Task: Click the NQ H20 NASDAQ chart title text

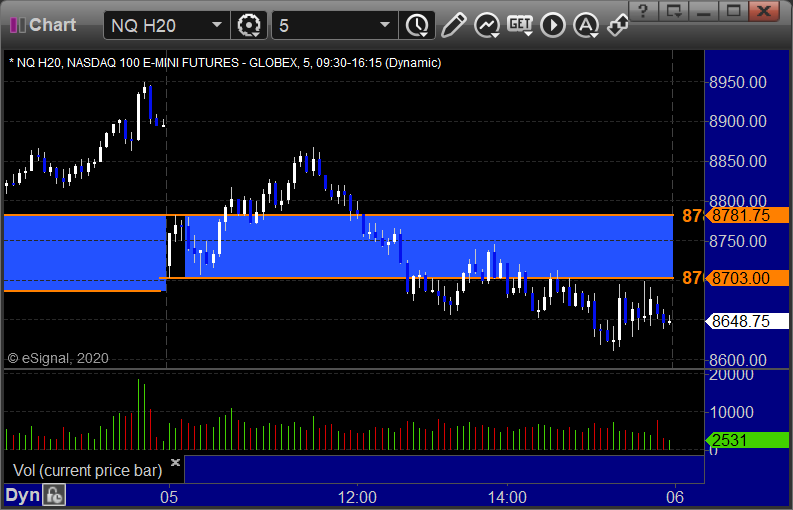Action: [x=225, y=63]
